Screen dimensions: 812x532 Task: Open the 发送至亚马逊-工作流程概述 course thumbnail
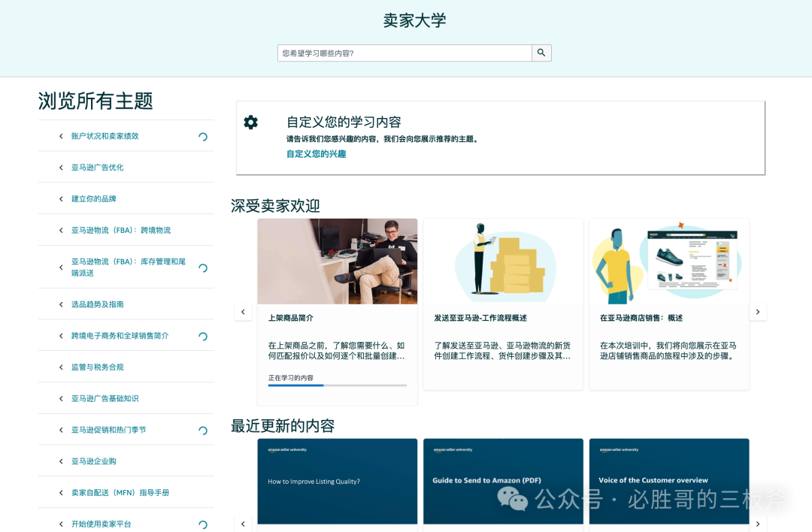pyautogui.click(x=503, y=261)
